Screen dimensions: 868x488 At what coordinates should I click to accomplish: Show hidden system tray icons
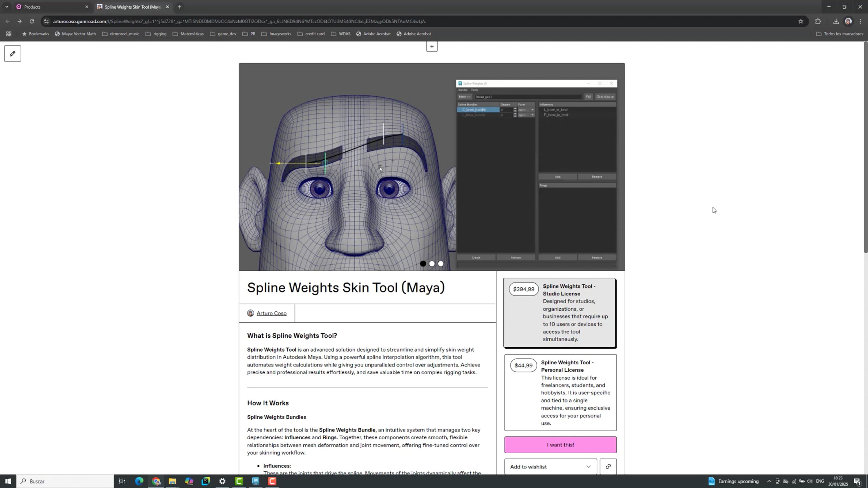coord(769,481)
